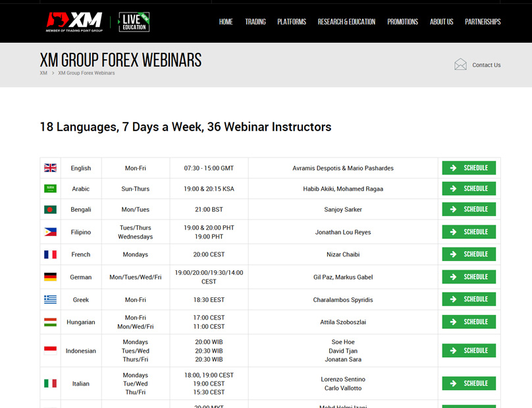This screenshot has height=408, width=532.
Task: Select the 'German' language cell
Action: tap(81, 277)
